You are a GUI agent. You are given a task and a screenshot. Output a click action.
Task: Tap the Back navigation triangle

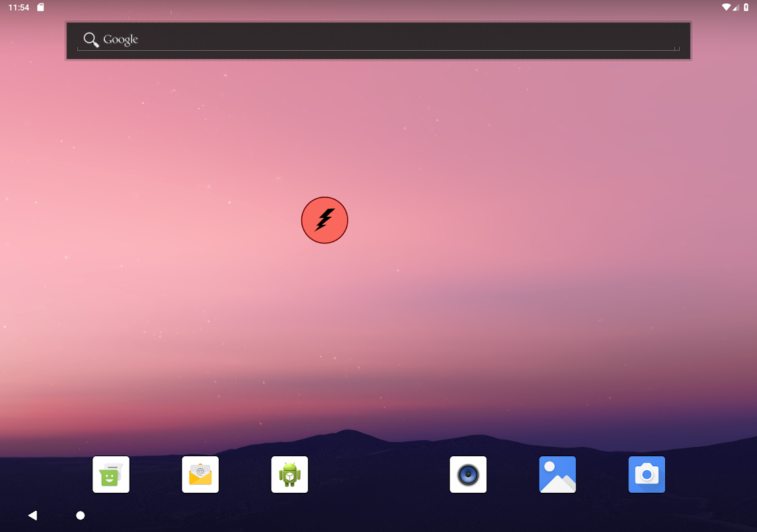click(x=33, y=515)
